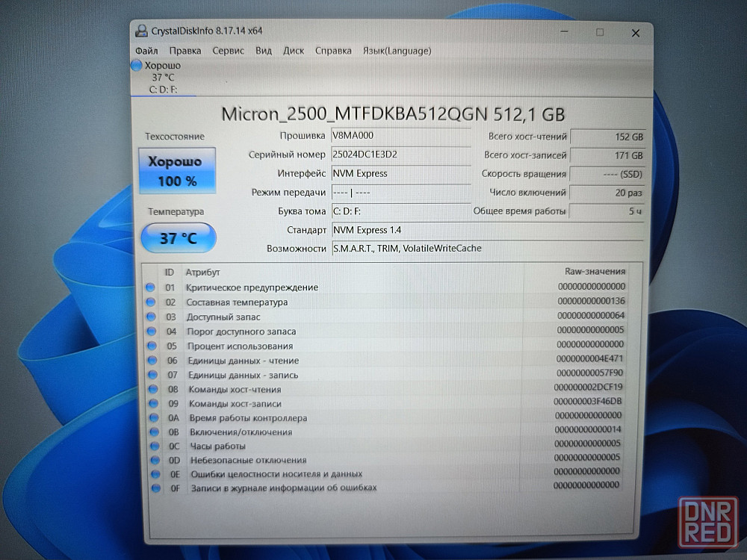Select the Небезопасные отключения attribute row

[x=386, y=460]
